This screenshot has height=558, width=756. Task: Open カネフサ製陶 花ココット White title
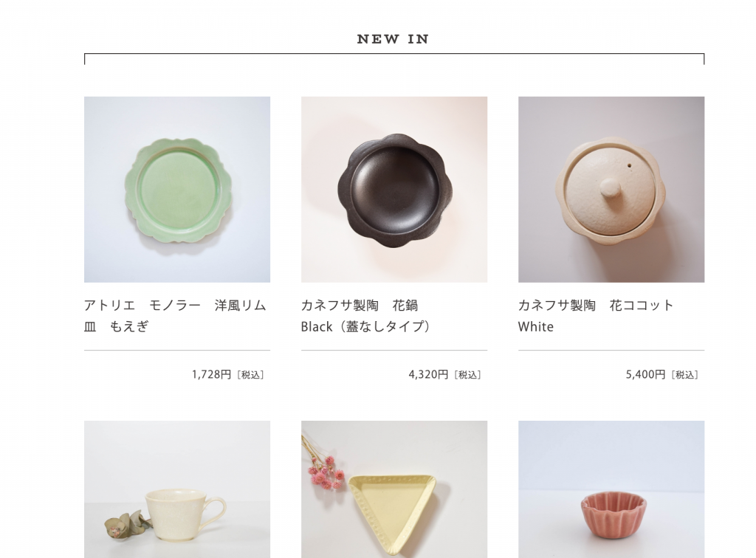point(596,316)
